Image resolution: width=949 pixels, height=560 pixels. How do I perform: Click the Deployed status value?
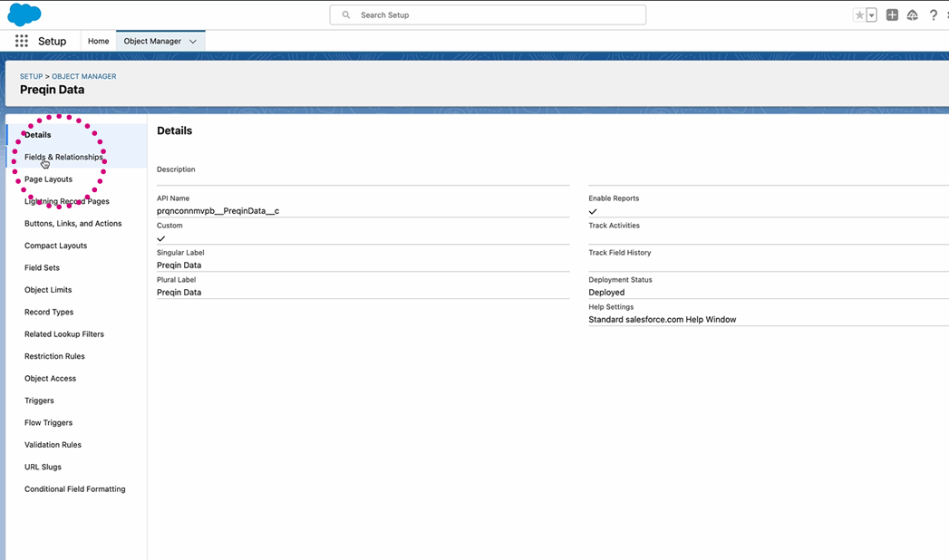point(606,293)
